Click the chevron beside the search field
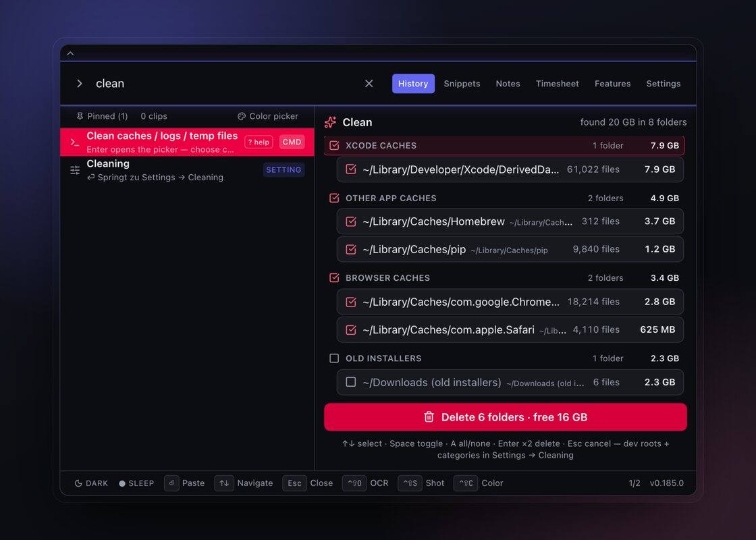 pos(80,84)
